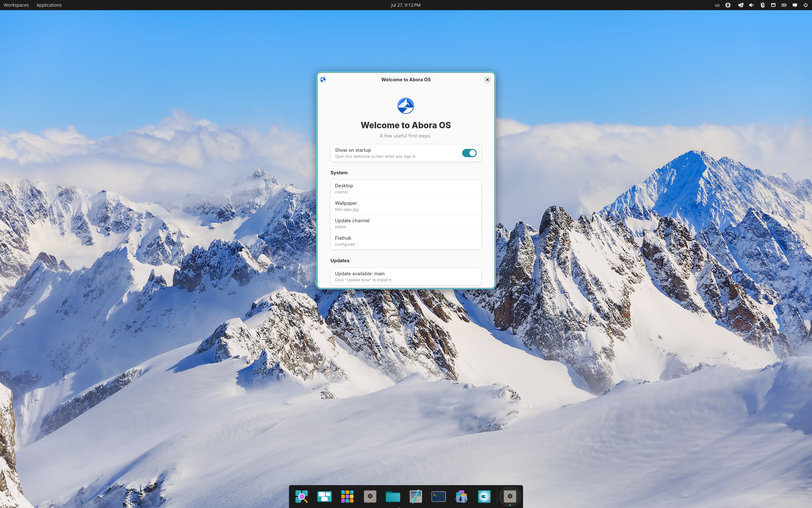Click the running gear app icon at dock end
812x508 pixels.
coord(510,496)
